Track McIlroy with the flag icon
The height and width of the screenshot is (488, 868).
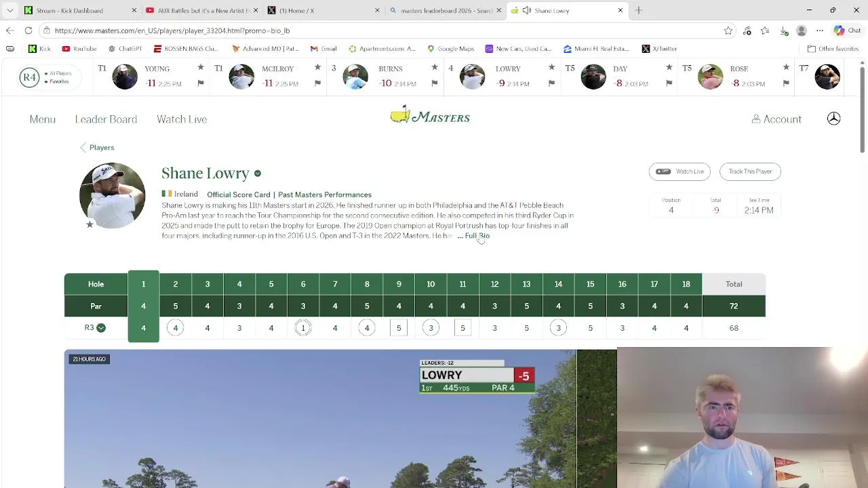point(317,83)
